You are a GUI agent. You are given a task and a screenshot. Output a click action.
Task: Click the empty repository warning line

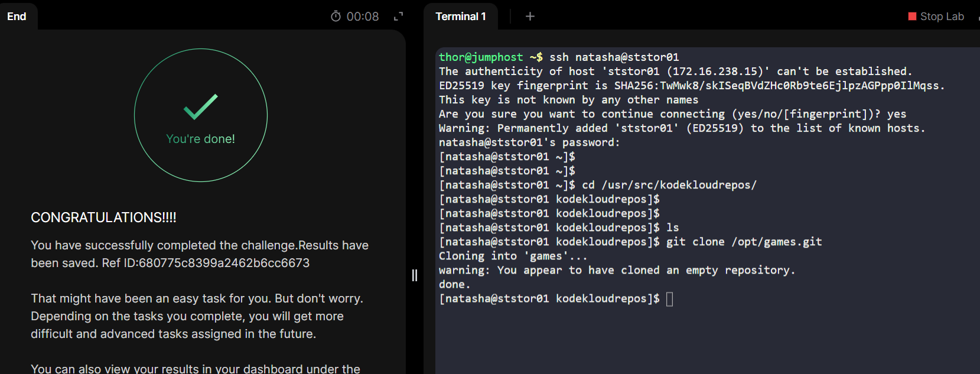point(617,270)
